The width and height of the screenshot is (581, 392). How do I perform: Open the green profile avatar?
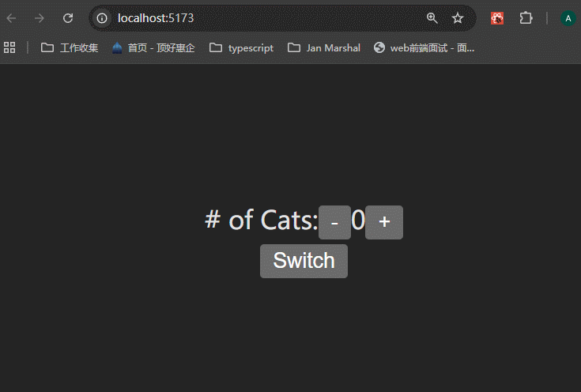[568, 18]
